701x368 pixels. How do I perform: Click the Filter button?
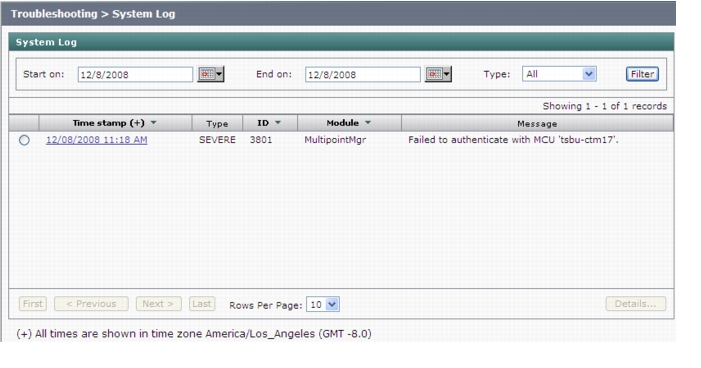click(x=642, y=74)
